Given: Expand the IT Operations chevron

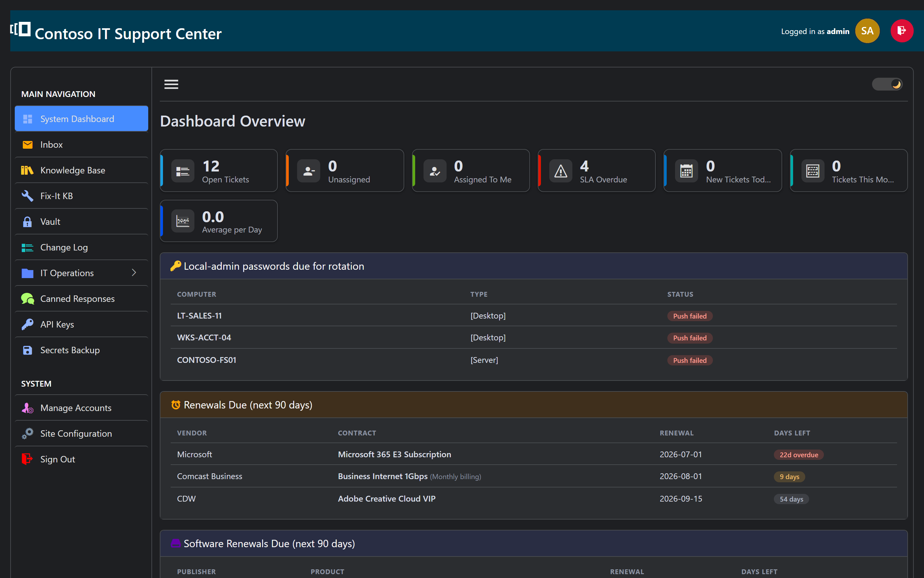Looking at the screenshot, I should click(x=134, y=273).
